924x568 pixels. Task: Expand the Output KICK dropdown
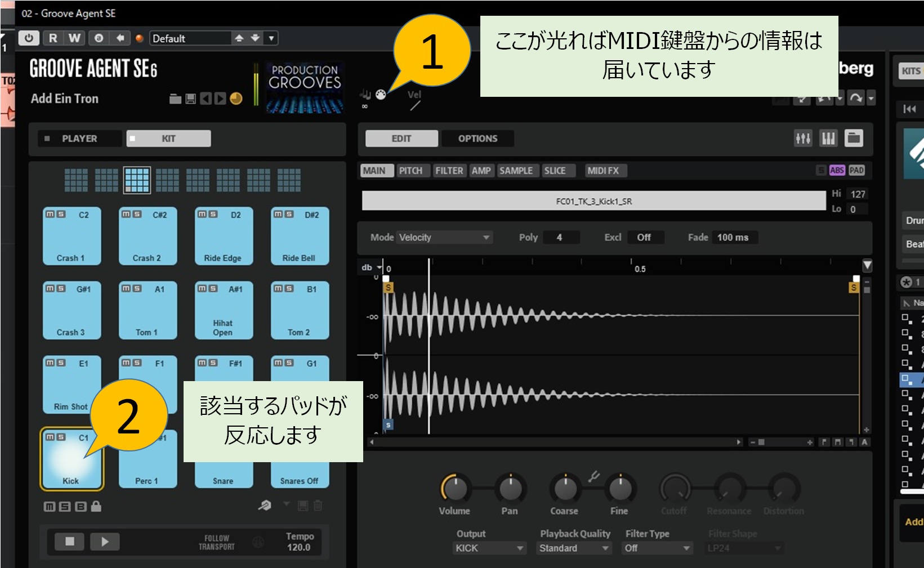[x=489, y=548]
